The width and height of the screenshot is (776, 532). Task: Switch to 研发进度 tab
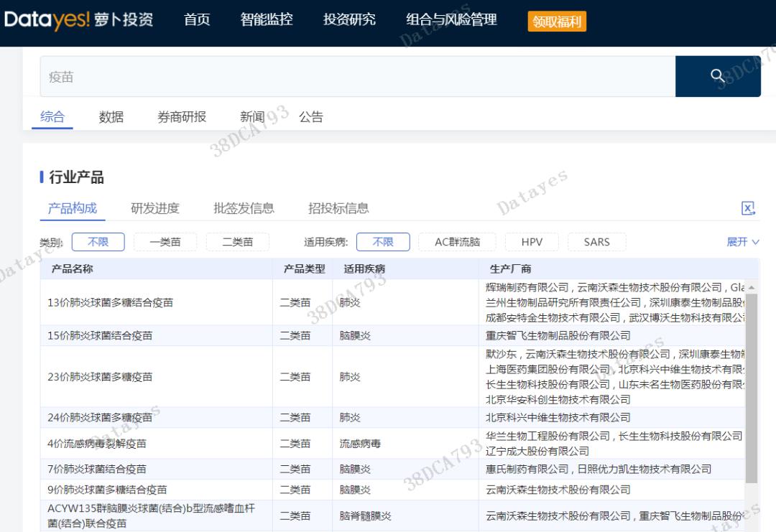tap(155, 208)
